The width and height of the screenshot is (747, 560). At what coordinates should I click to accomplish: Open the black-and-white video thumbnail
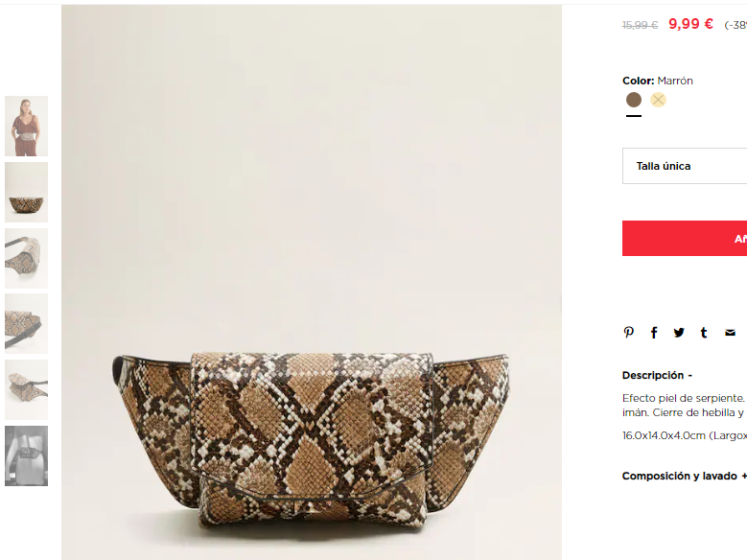point(26,455)
